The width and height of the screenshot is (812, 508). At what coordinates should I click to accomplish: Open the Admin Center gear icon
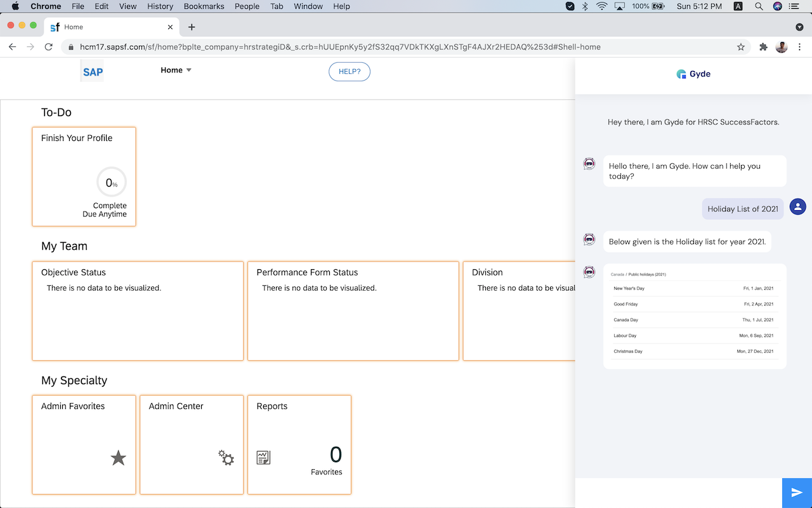coord(226,458)
